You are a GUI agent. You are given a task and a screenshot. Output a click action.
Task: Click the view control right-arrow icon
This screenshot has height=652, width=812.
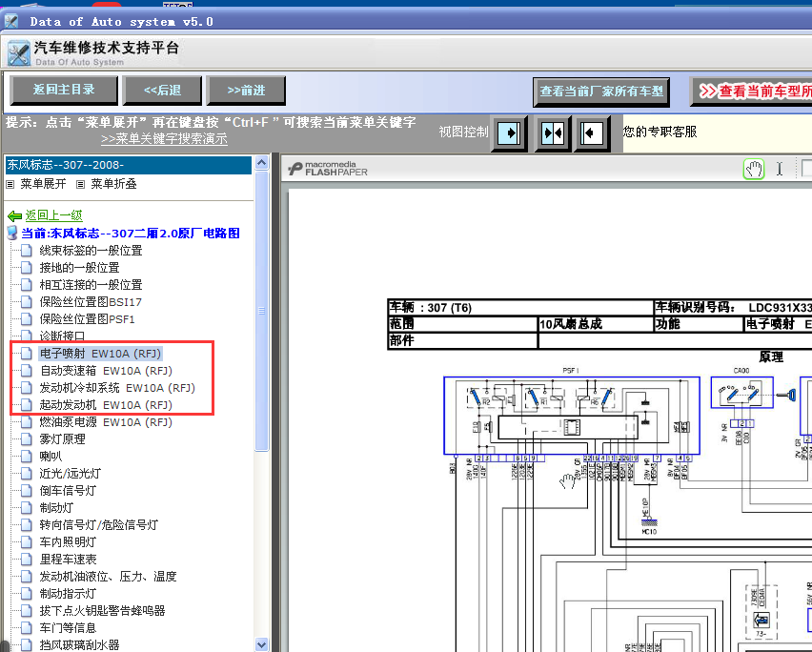pos(509,133)
